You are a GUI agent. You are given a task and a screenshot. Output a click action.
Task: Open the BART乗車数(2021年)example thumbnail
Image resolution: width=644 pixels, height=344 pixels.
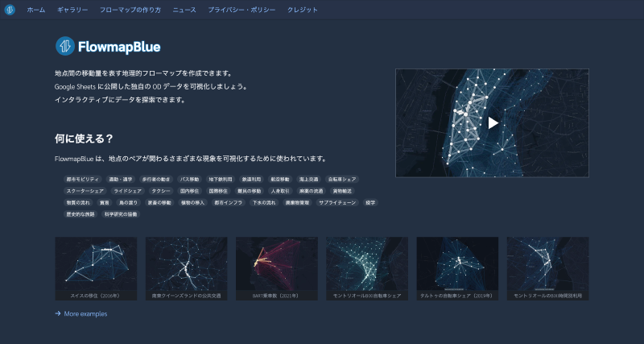(277, 268)
